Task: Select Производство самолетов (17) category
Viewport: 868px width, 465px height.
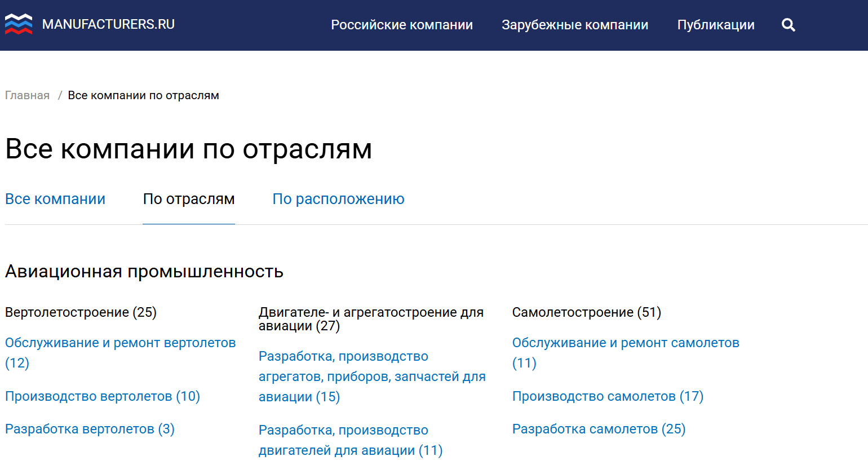Action: point(608,396)
